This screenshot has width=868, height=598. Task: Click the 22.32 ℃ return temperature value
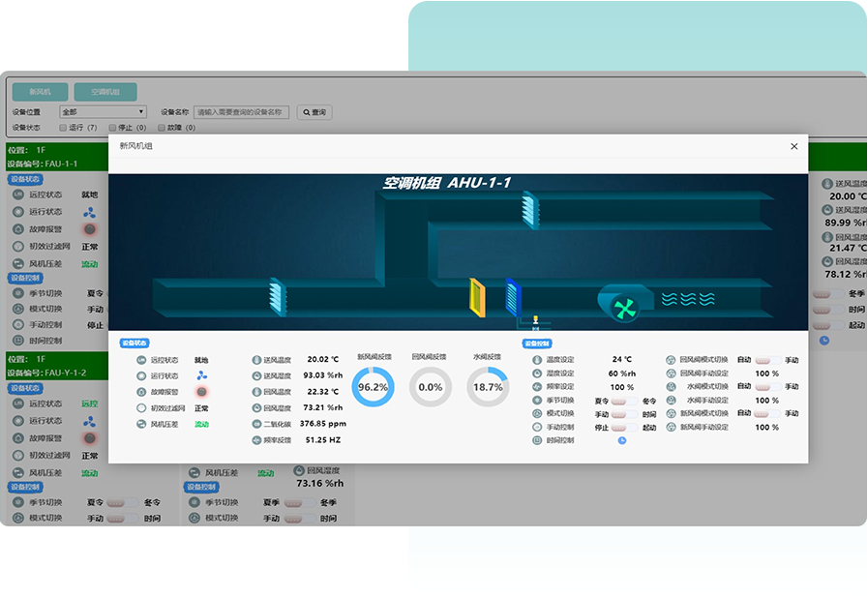click(x=323, y=392)
